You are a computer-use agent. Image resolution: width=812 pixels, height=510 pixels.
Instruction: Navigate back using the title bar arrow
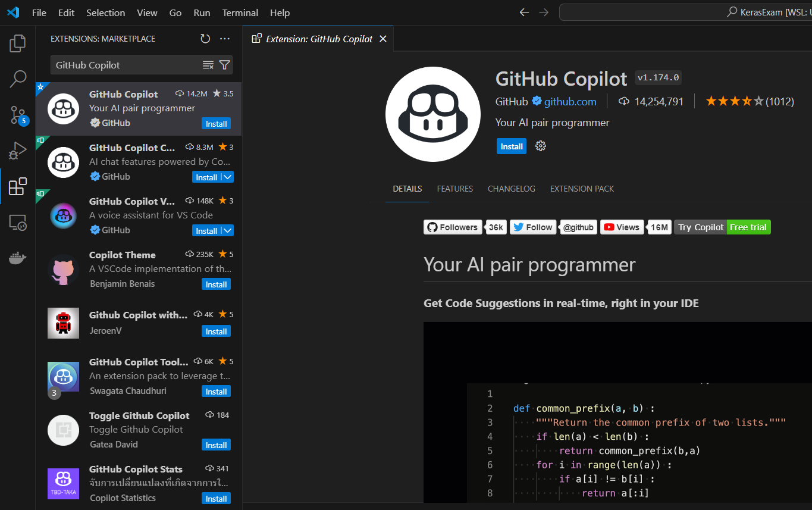(x=523, y=12)
